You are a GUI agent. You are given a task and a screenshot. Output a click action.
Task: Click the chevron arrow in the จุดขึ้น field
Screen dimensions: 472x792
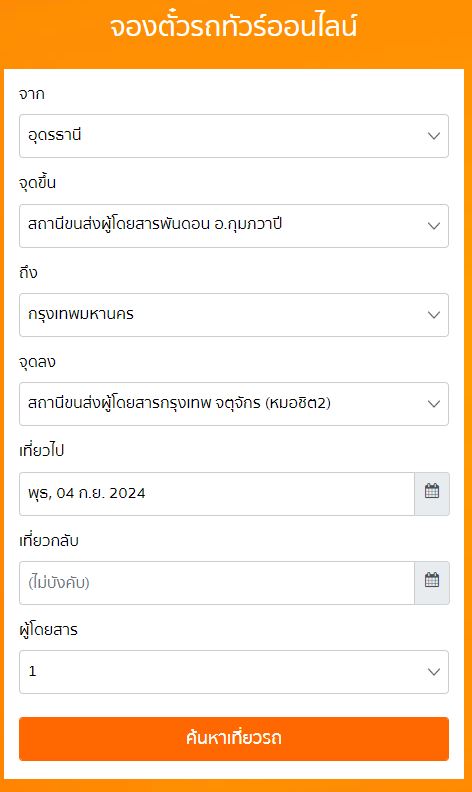coord(434,226)
